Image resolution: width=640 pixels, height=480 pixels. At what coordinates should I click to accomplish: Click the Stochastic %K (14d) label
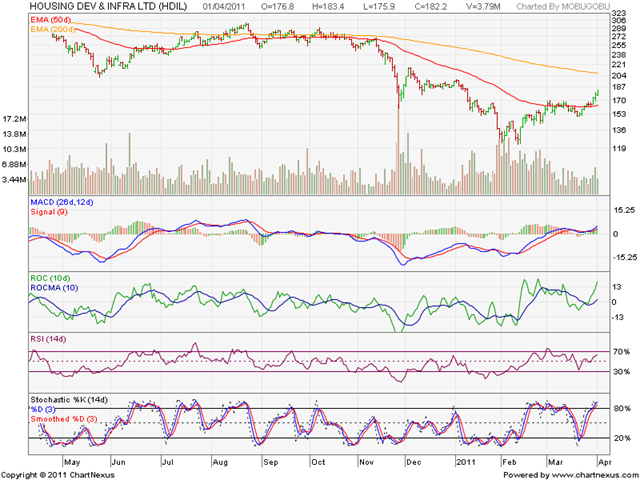click(69, 400)
